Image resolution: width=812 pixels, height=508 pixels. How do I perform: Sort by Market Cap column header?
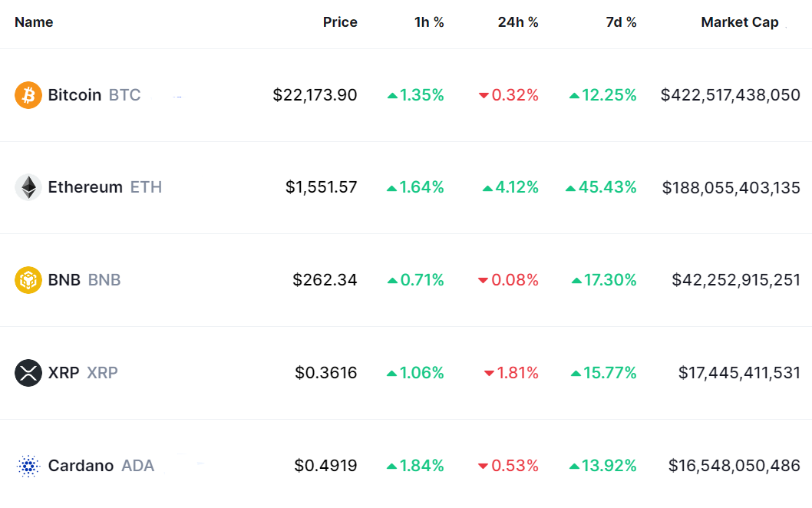click(739, 22)
